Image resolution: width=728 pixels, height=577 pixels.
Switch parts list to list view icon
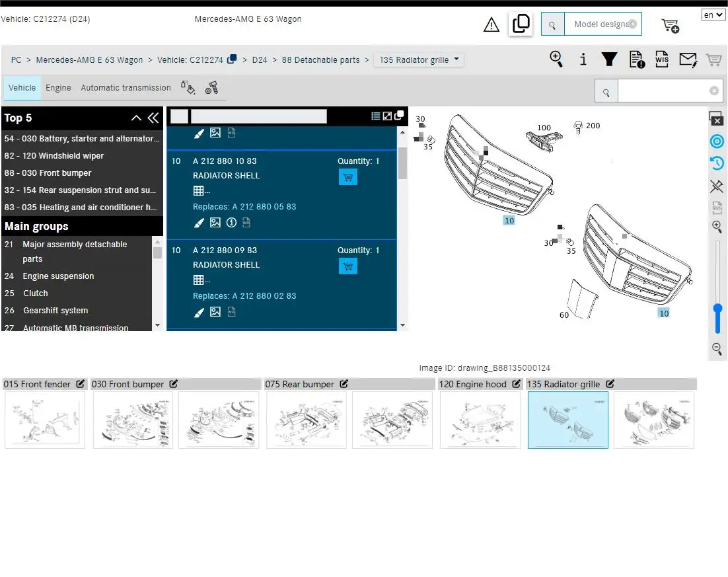[x=376, y=116]
